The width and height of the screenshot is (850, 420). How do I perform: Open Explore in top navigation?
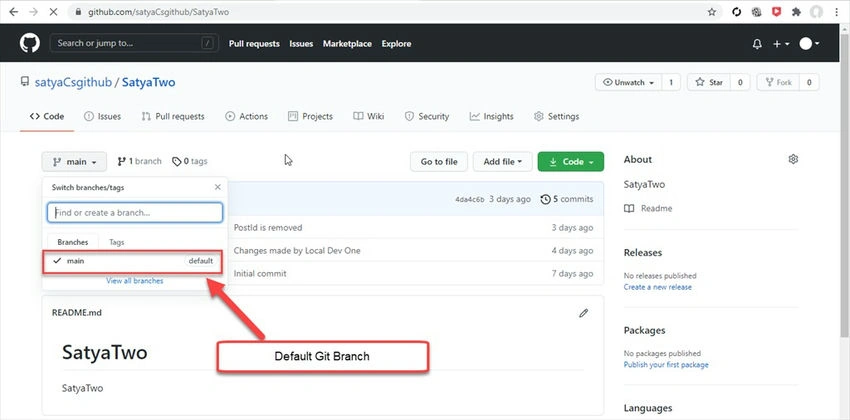click(396, 44)
